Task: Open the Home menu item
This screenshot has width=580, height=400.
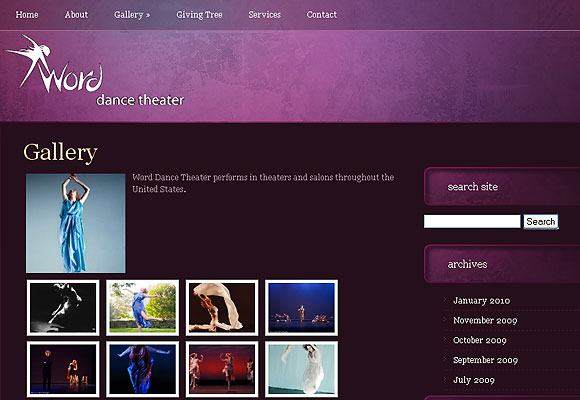Action: pos(27,15)
